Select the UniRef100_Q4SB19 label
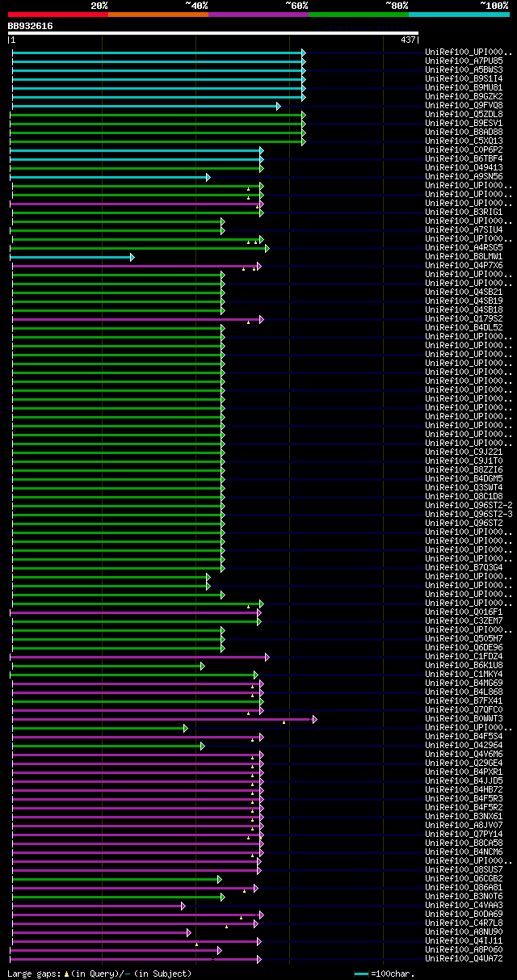 click(464, 301)
